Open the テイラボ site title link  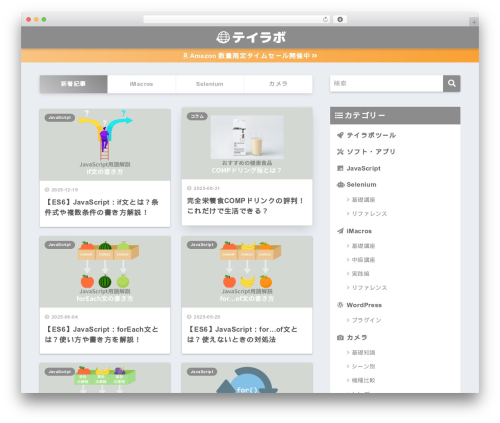coord(251,37)
